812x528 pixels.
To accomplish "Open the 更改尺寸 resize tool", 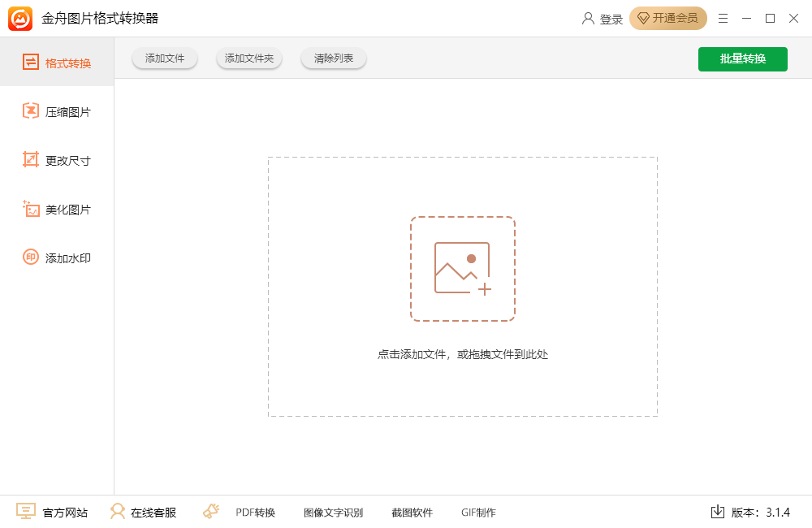I will 57,160.
